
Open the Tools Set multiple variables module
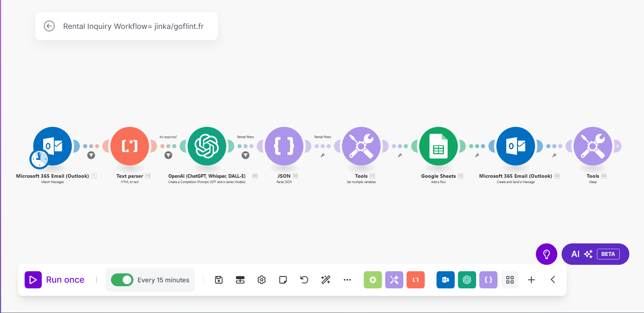361,146
